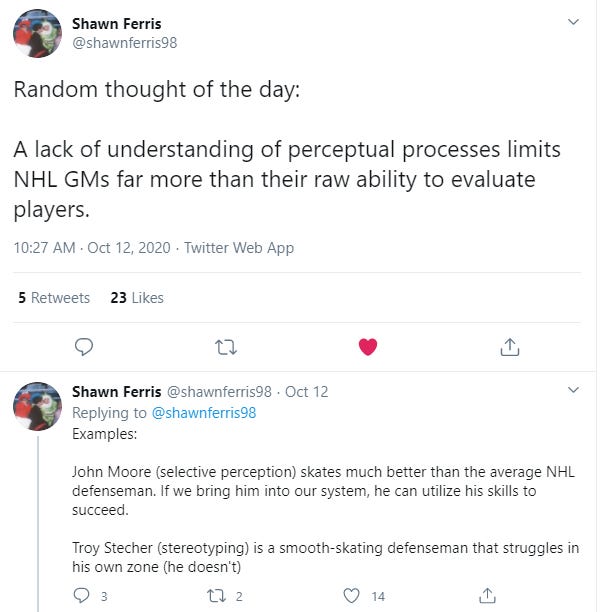View the 5 Retweets list
The width and height of the screenshot is (601, 612).
(x=54, y=298)
